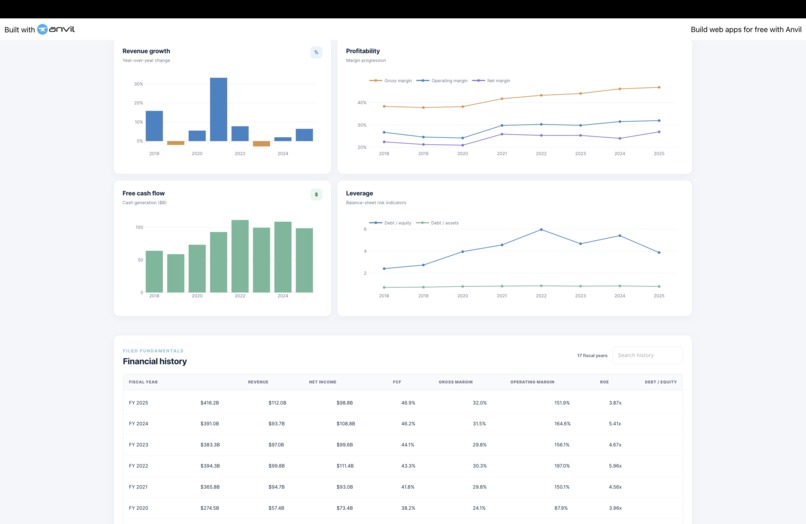Click the FISCAL YEAR column header
This screenshot has height=524, width=806.
point(143,382)
